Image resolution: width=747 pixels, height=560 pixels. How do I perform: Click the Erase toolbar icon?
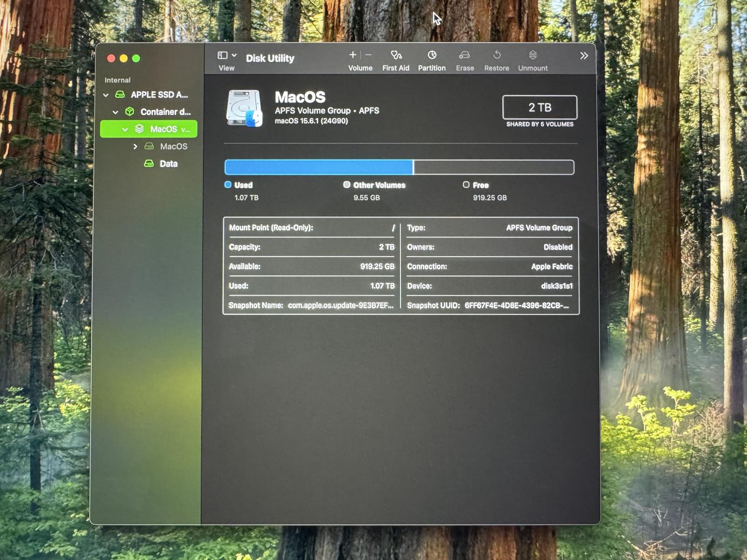(x=464, y=55)
